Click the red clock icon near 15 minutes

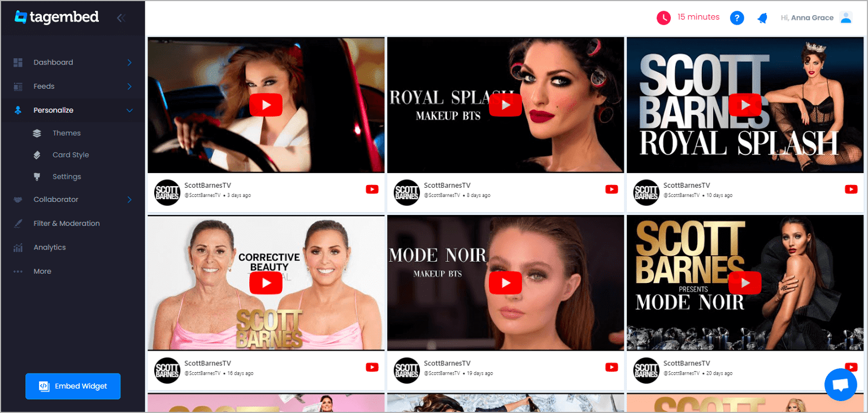[x=663, y=18]
